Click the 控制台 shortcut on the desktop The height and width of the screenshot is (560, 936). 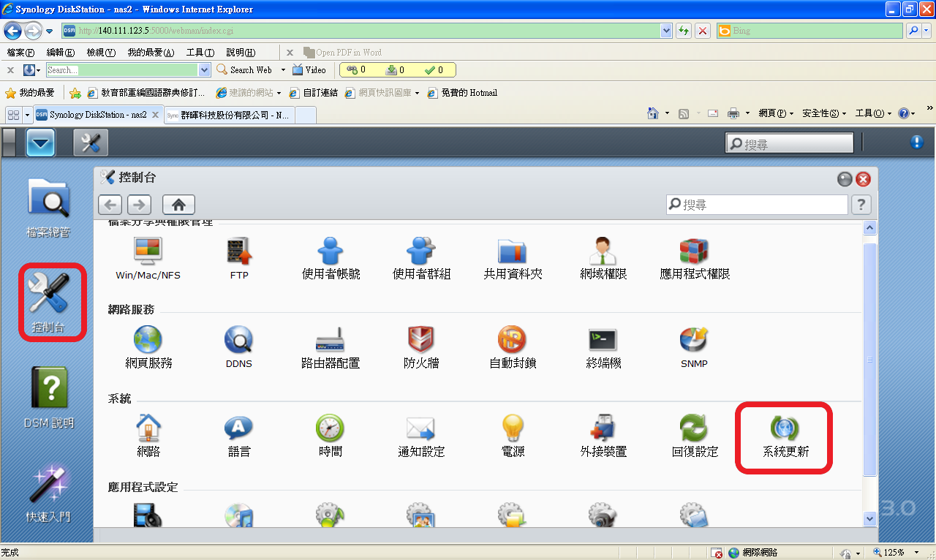coord(49,301)
